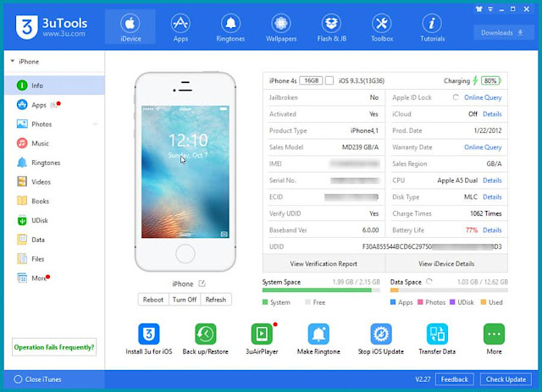
Task: Open Make Ringtone tool
Action: click(318, 340)
